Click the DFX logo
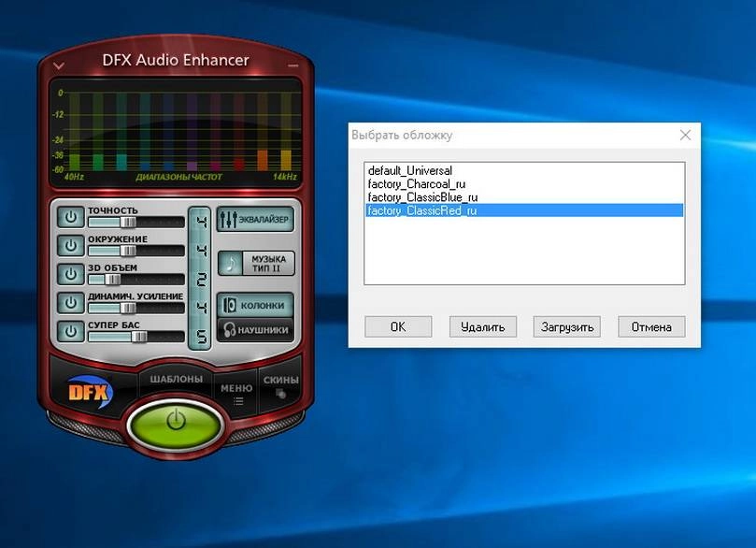 coord(90,391)
